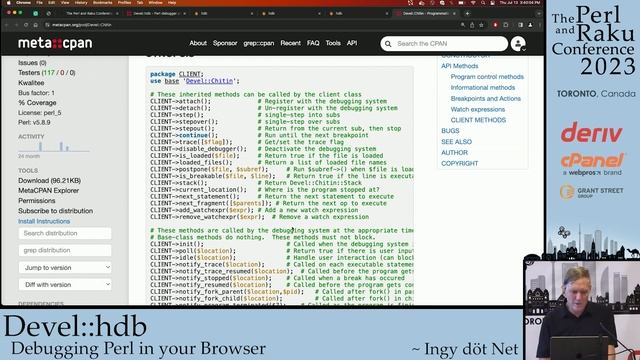Image resolution: width=640 pixels, height=360 pixels.
Task: Jump to API Methods in contents
Action: [460, 66]
